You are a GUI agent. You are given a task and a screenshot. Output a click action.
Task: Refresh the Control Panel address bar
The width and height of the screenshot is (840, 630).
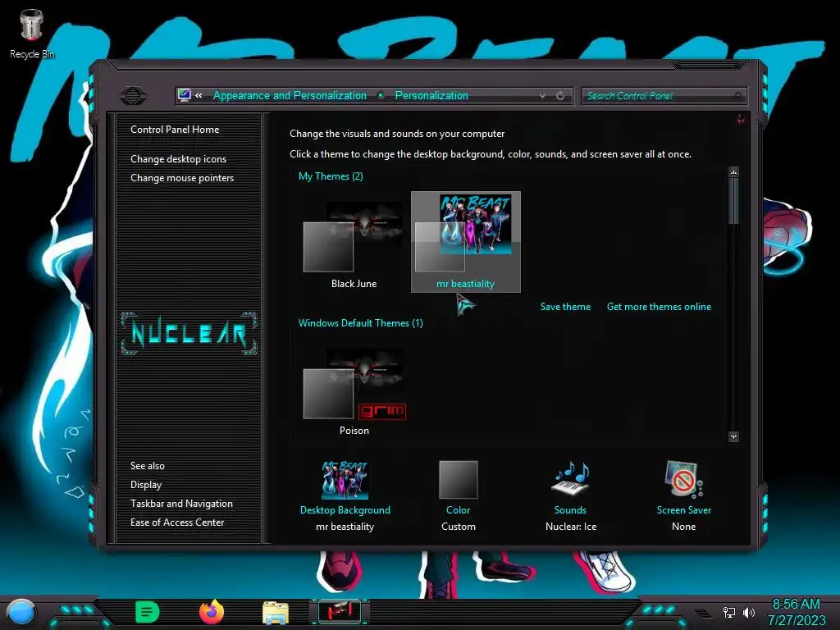560,95
